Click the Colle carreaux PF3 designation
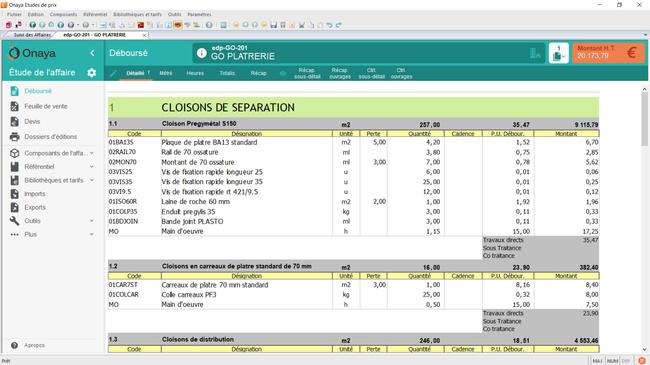 [x=189, y=294]
